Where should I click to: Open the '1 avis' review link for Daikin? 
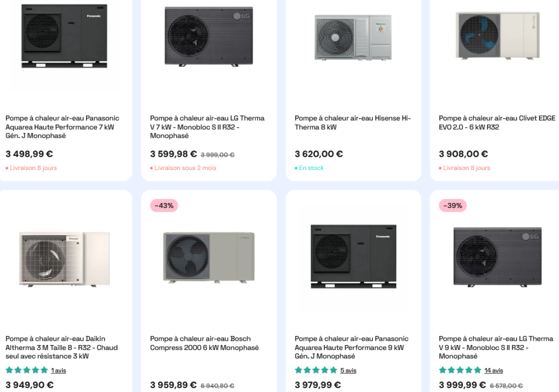tap(59, 370)
